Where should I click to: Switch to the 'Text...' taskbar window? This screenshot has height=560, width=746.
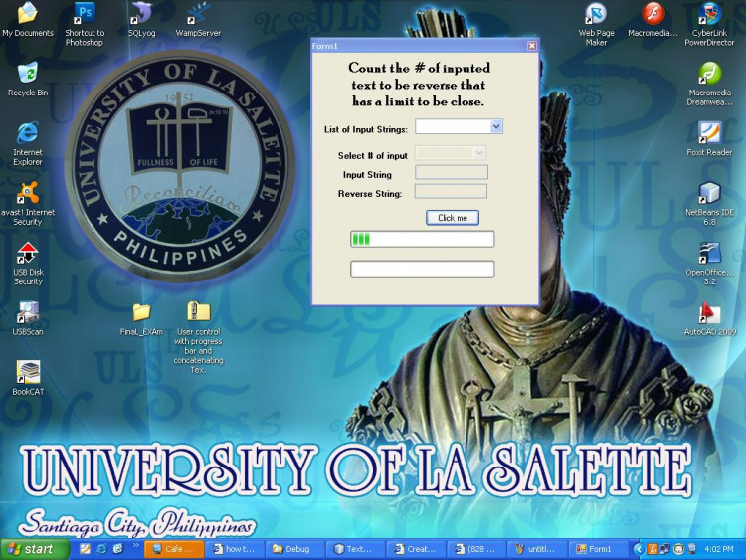pyautogui.click(x=355, y=549)
